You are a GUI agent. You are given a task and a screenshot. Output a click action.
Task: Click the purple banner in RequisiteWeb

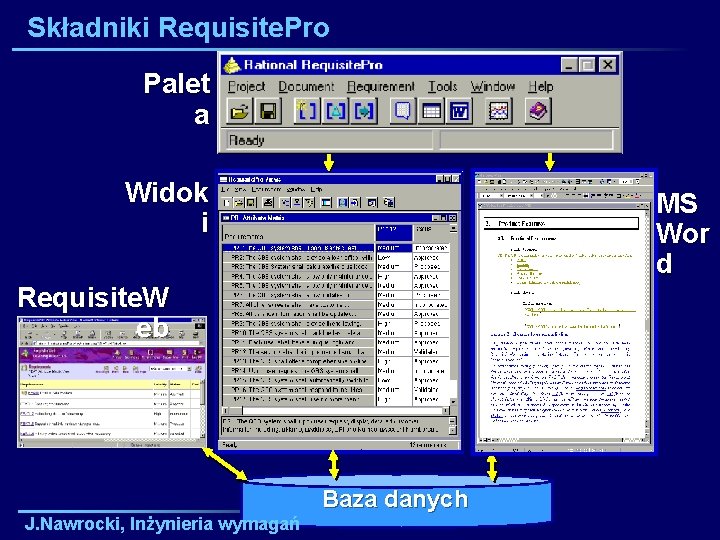click(111, 354)
